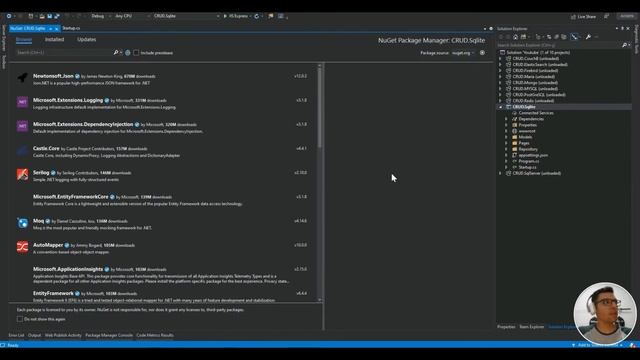The height and width of the screenshot is (360, 640).
Task: Click the Solution Explorer show all files icon
Action: click(x=564, y=37)
